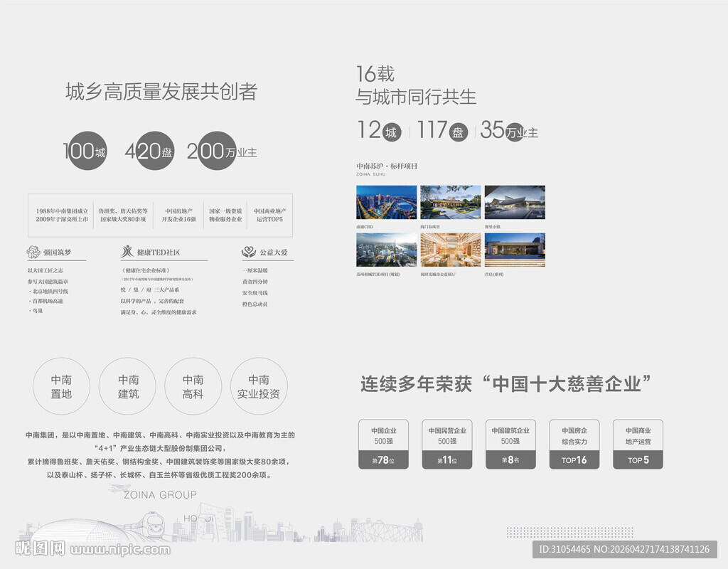This screenshot has height=569, width=728.
Task: Click the 中国商业地产运营 TOP5 badge
Action: (638, 444)
